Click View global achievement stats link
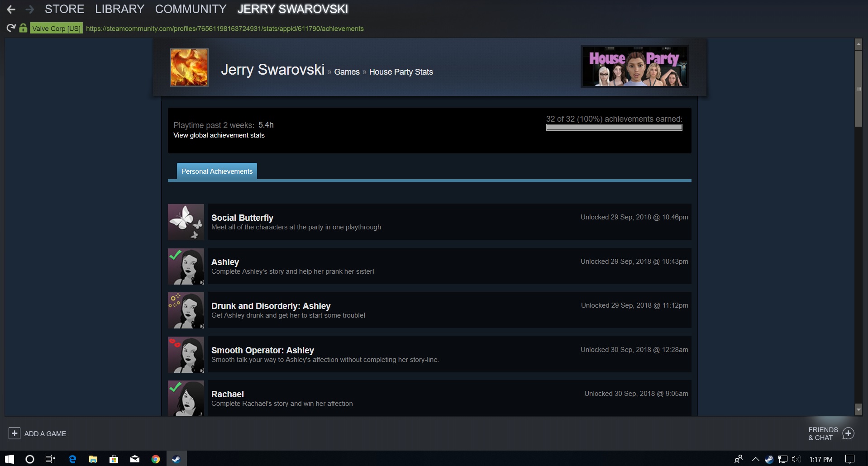The width and height of the screenshot is (868, 466). [x=219, y=135]
